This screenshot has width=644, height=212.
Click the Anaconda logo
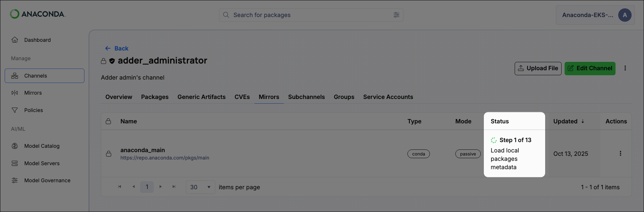(38, 14)
